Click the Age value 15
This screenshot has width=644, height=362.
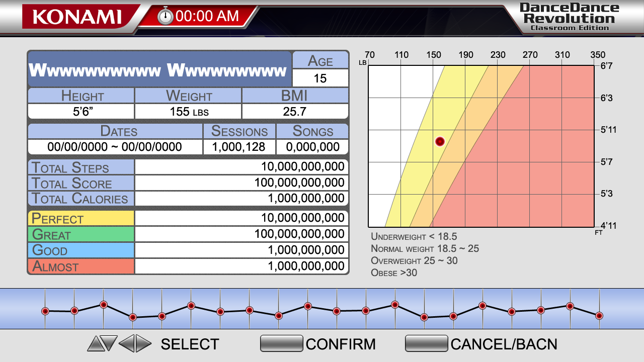(x=320, y=78)
